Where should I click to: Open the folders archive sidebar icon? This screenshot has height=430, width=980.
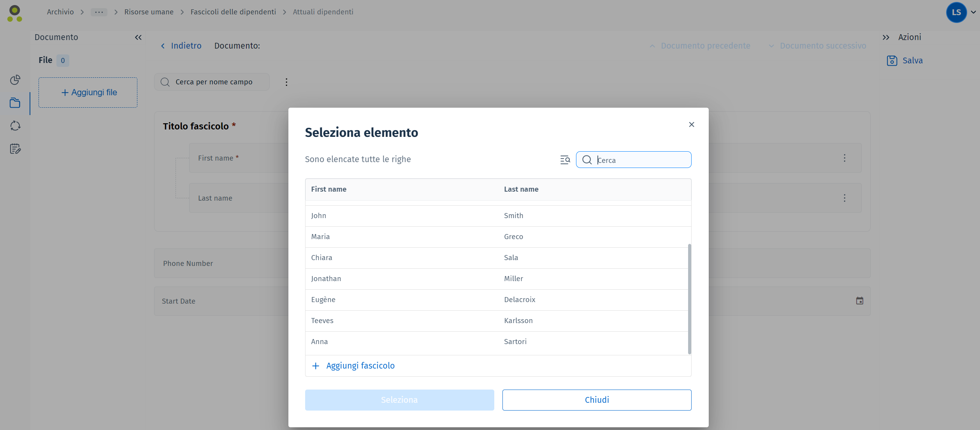point(15,103)
